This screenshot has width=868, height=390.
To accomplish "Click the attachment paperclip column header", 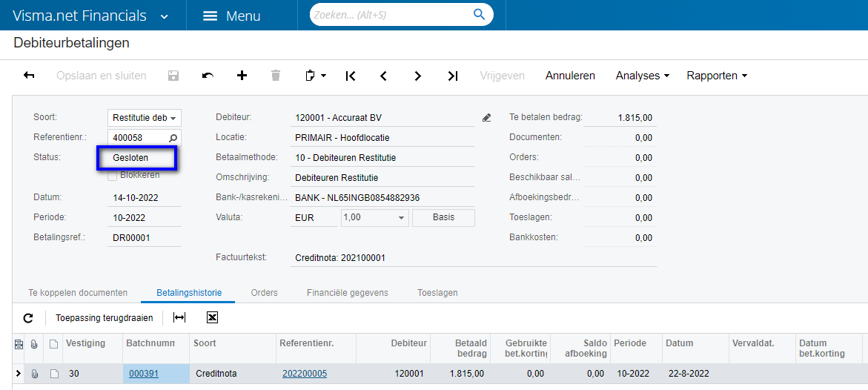I will coord(34,344).
